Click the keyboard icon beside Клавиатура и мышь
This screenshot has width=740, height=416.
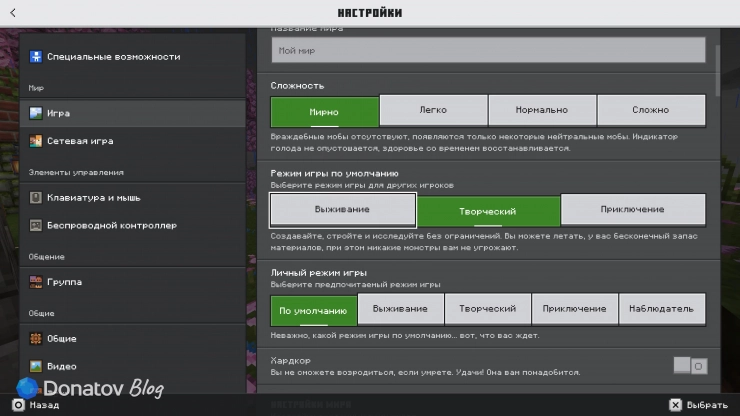pos(35,197)
